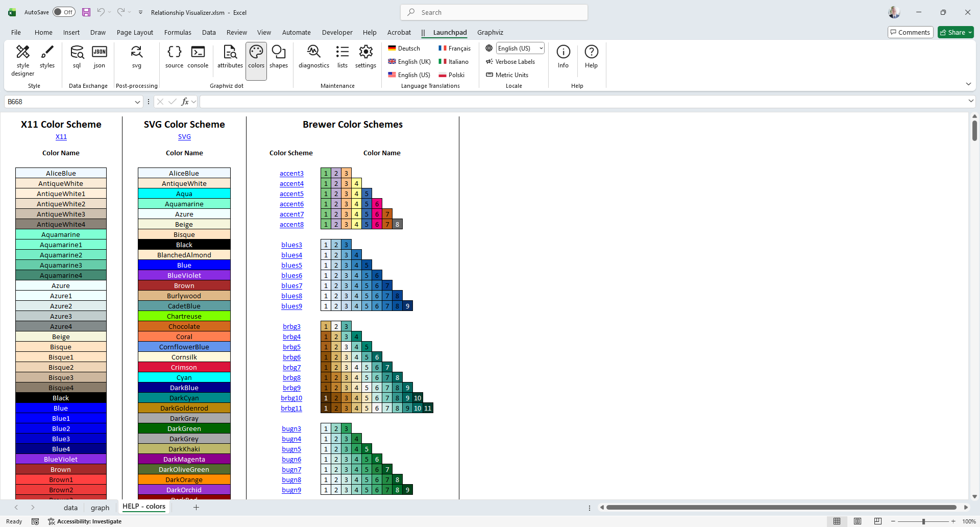Screen dimensions: 980x527
Task: Launch the console tool
Action: tap(198, 57)
